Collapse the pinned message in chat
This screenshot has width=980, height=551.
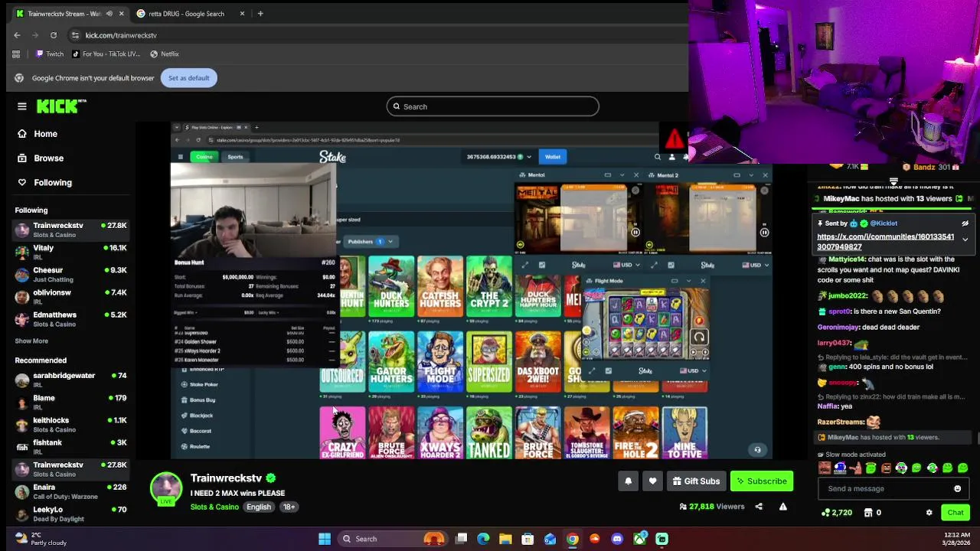pos(965,240)
